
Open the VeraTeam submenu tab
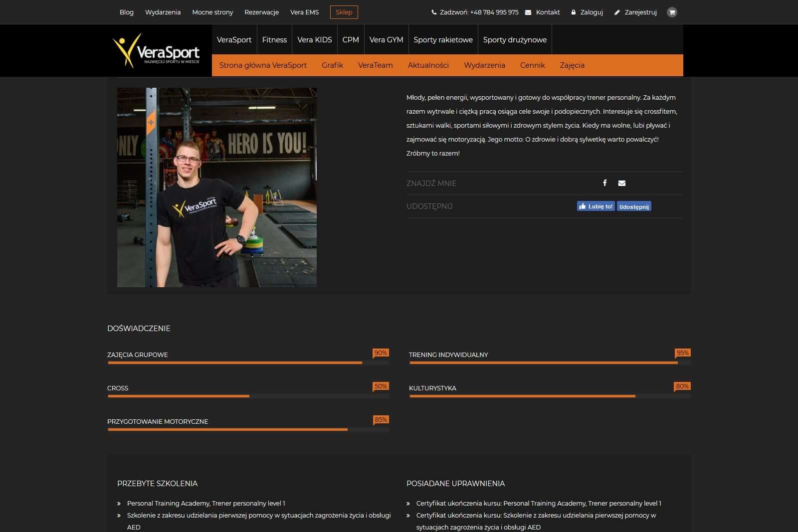pos(375,65)
